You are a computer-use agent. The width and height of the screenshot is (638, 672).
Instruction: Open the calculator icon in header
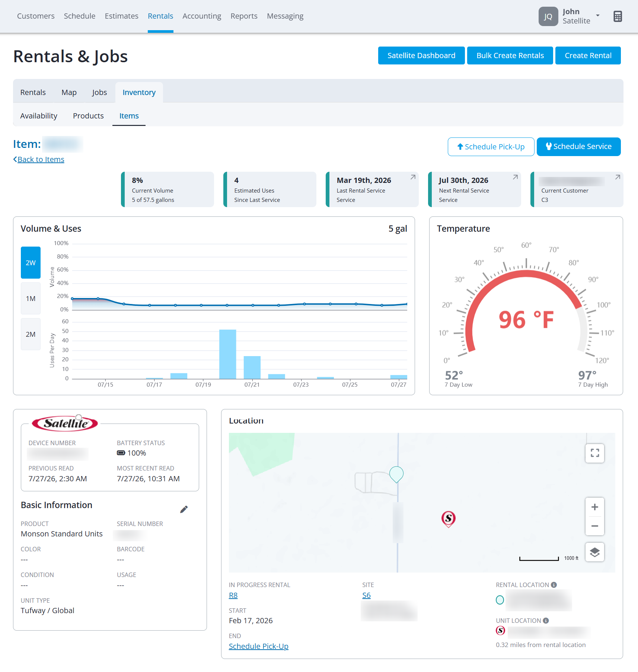[x=618, y=16]
